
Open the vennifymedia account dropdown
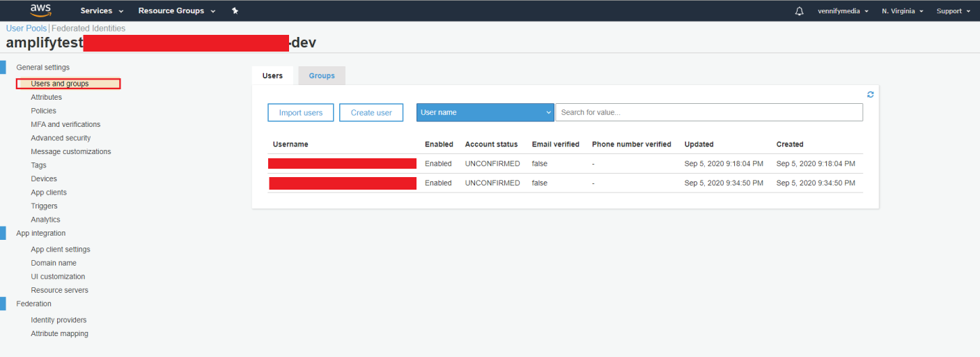843,11
